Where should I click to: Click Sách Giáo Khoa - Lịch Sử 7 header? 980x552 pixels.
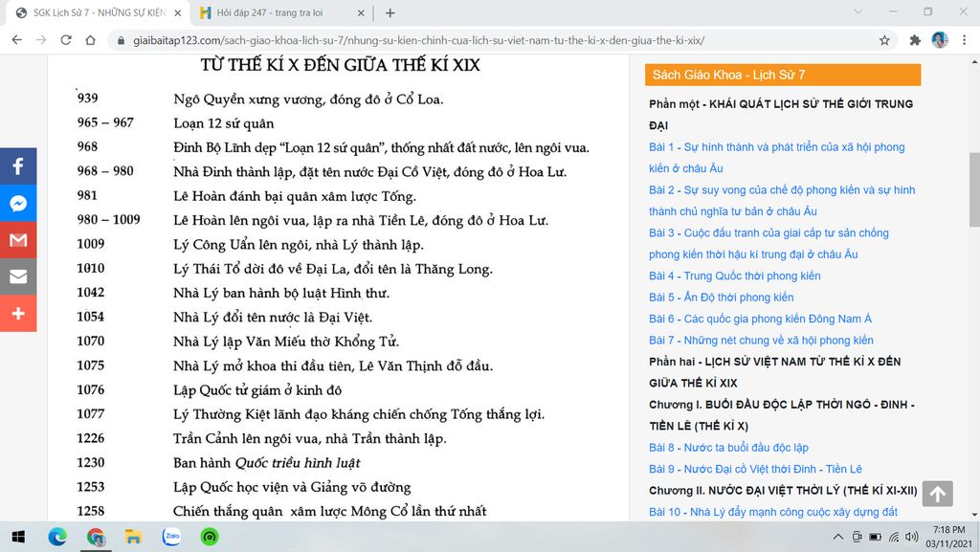783,75
